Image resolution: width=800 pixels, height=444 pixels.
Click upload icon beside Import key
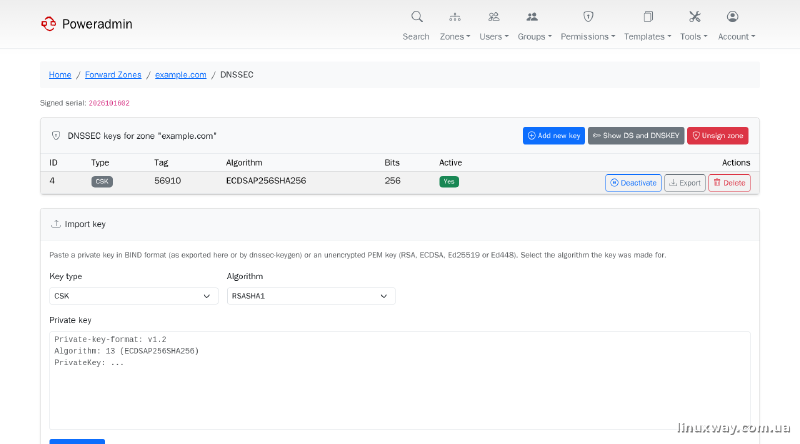coord(56,224)
